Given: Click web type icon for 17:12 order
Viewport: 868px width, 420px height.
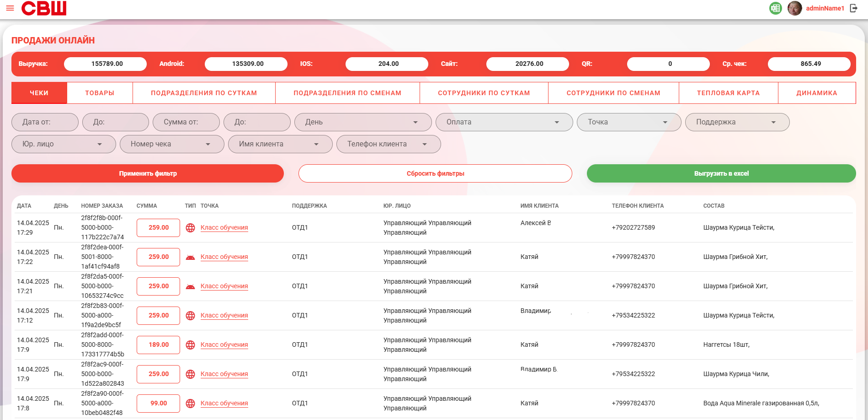Looking at the screenshot, I should tap(191, 316).
